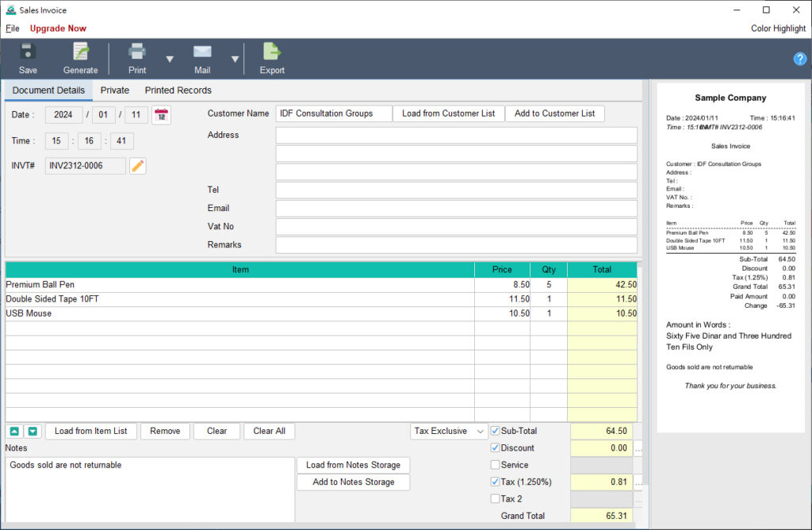Viewport: 812px width, 530px height.
Task: Select the Premium Ball Pen item row
Action: (321, 285)
